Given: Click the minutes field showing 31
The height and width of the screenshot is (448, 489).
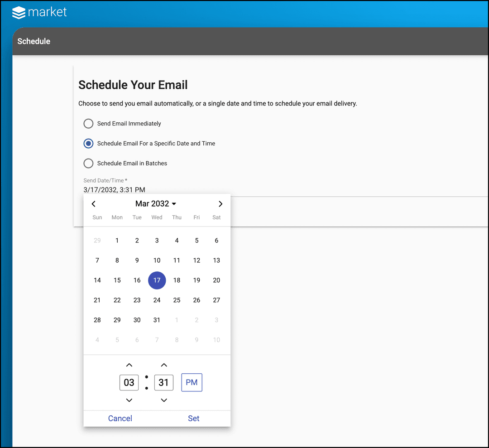Looking at the screenshot, I should pos(164,382).
